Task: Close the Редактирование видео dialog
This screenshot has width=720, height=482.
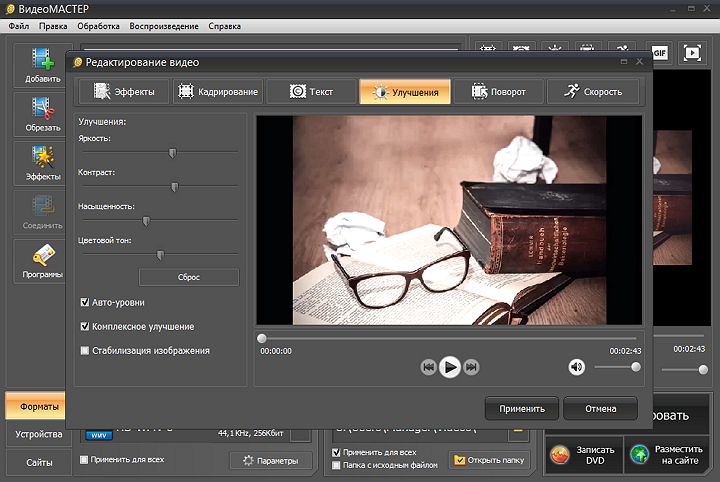Action: pyautogui.click(x=639, y=62)
